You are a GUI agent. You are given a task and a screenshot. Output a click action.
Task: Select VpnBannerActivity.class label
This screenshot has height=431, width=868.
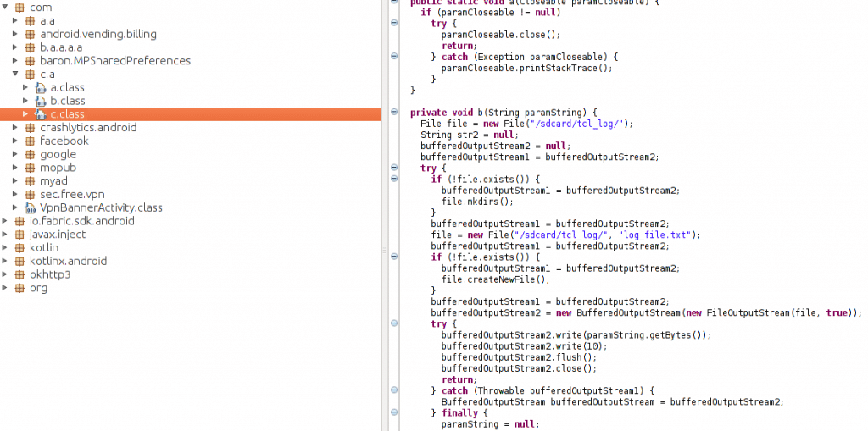(102, 208)
